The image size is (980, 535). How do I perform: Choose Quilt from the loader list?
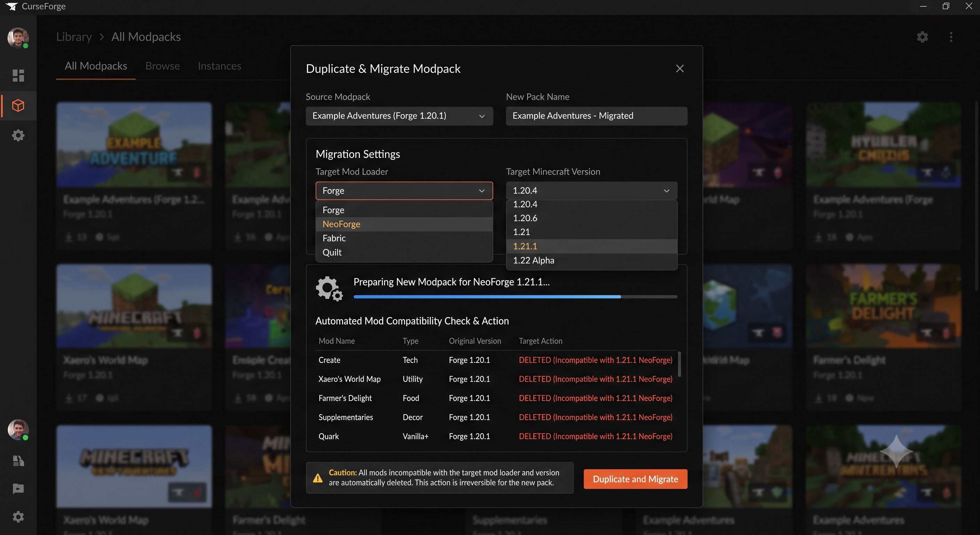click(x=404, y=253)
